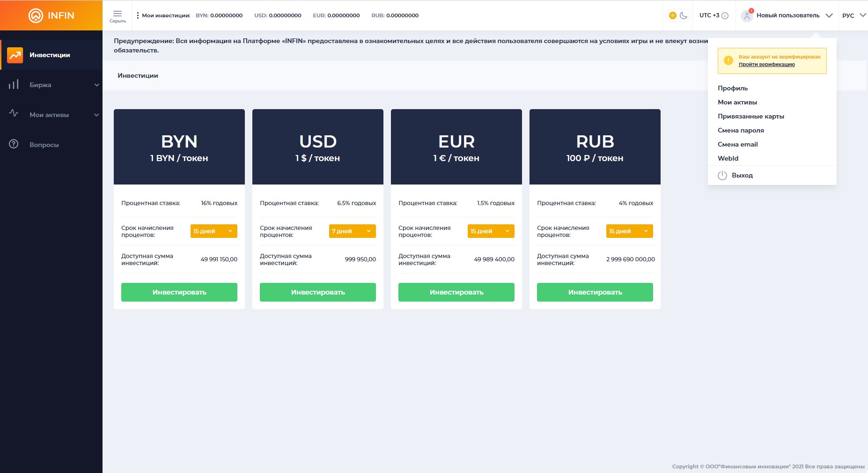Collapse the Новый пользователь dropdown arrow
Screen dimensions: 868x473
click(829, 15)
